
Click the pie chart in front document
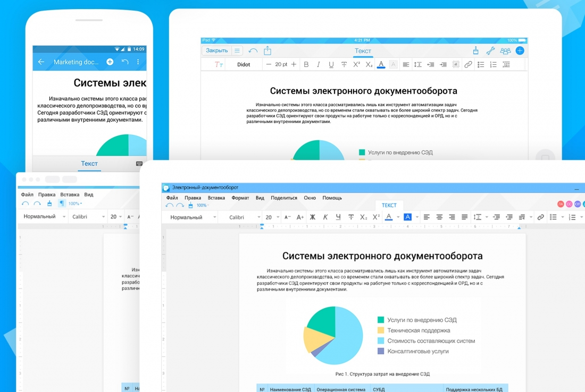point(333,335)
